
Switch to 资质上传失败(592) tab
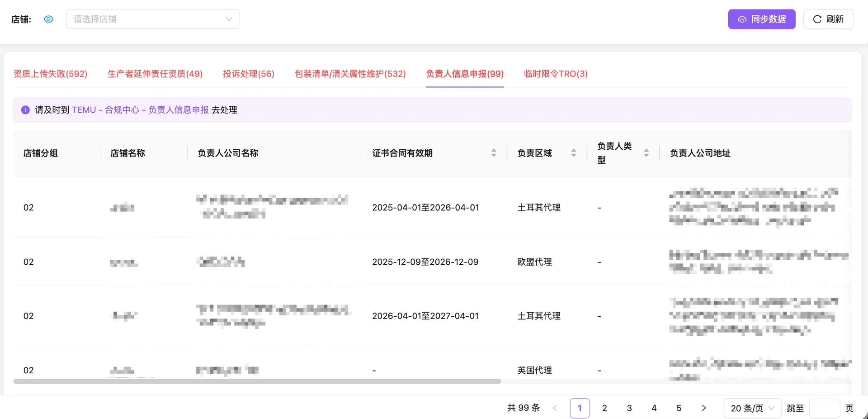tap(50, 74)
